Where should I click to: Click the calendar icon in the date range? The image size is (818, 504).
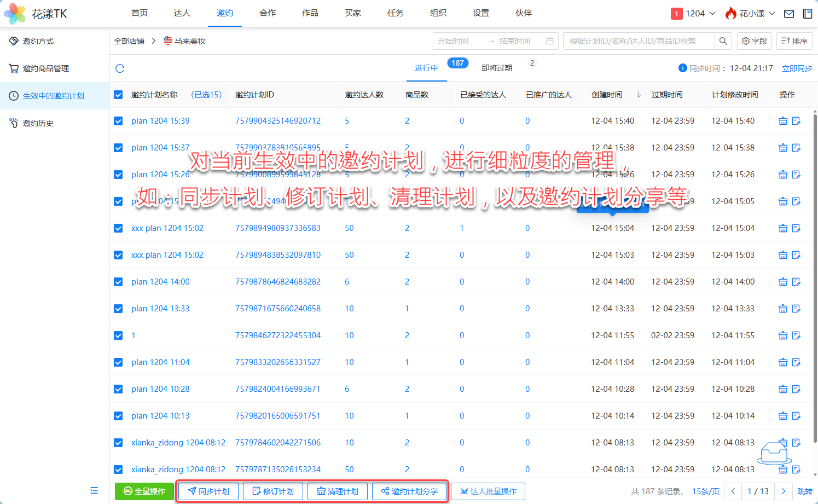click(x=549, y=41)
